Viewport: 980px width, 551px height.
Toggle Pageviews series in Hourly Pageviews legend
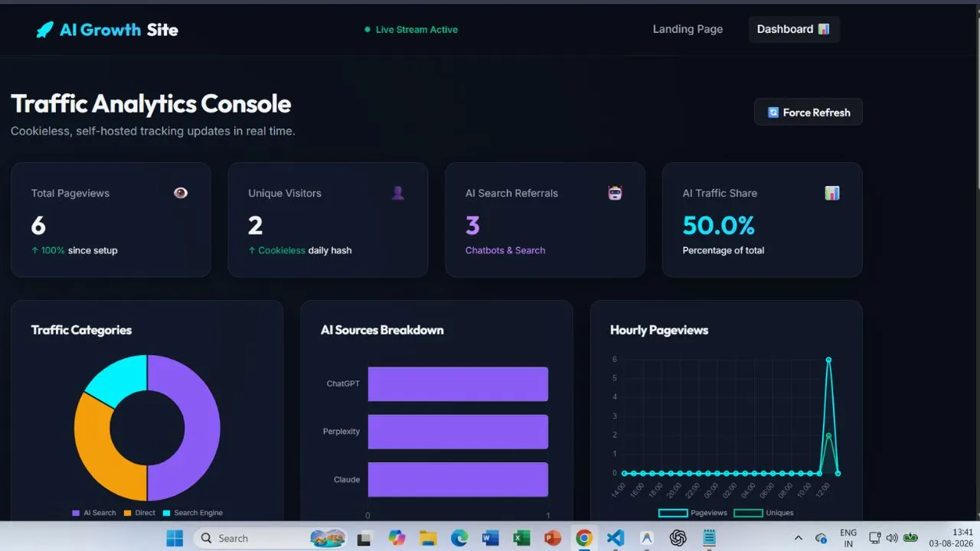click(x=692, y=513)
